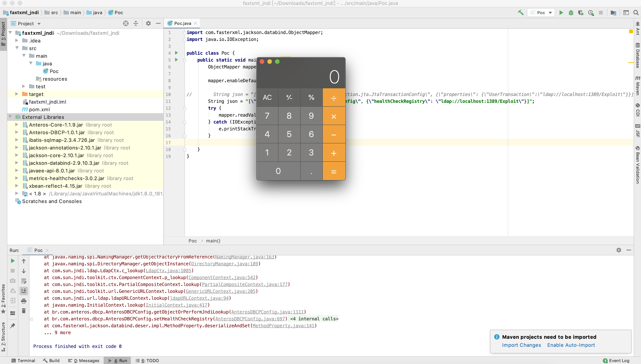Collapse External Libraries node
The height and width of the screenshot is (364, 641).
click(x=10, y=117)
